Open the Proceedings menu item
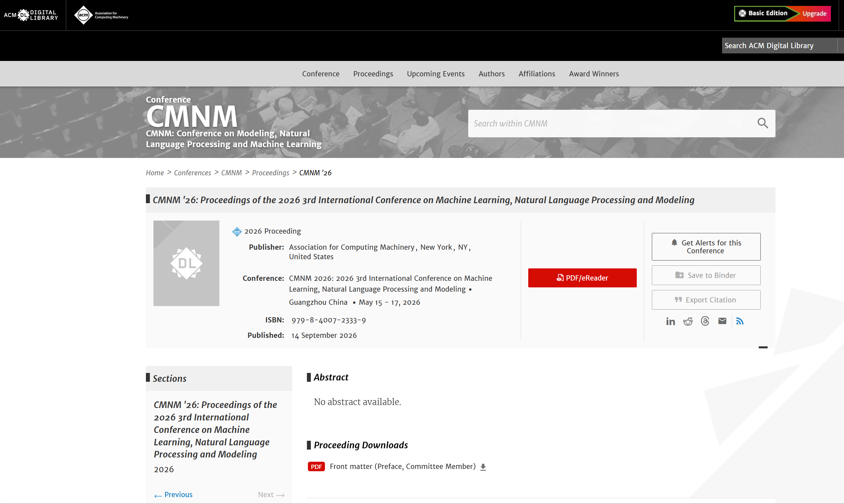This screenshot has height=504, width=844. point(373,74)
